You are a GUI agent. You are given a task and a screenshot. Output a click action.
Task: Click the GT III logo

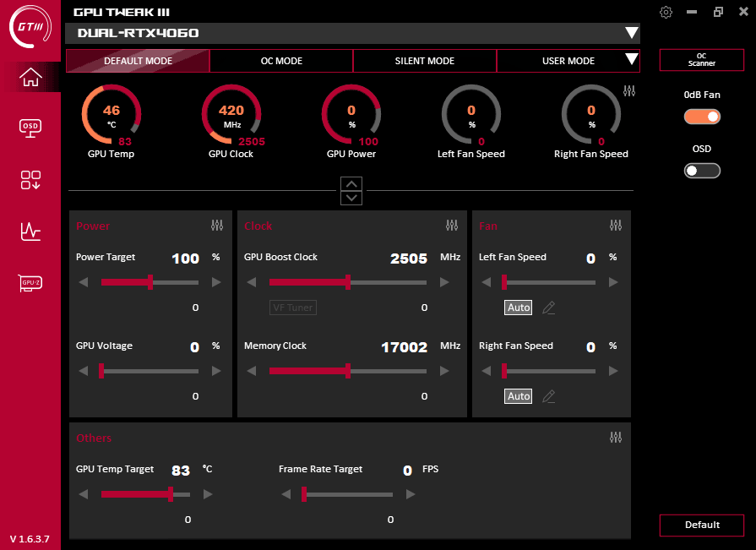(x=30, y=26)
